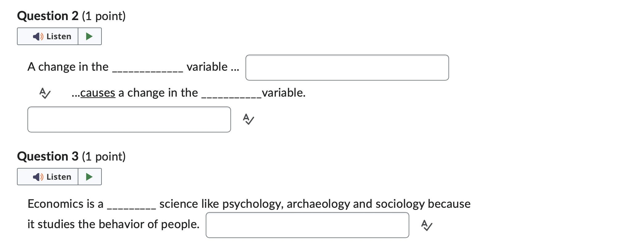Click the second answer box in Question 2

click(x=129, y=119)
